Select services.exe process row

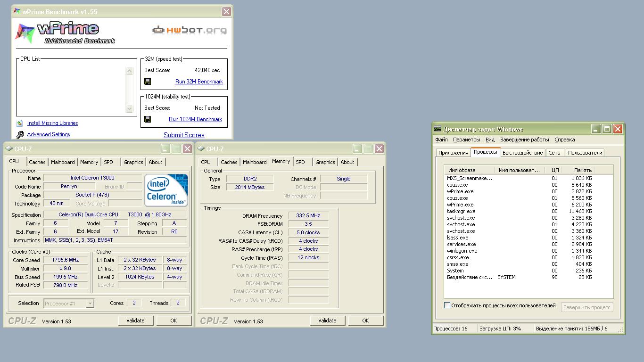pos(520,244)
